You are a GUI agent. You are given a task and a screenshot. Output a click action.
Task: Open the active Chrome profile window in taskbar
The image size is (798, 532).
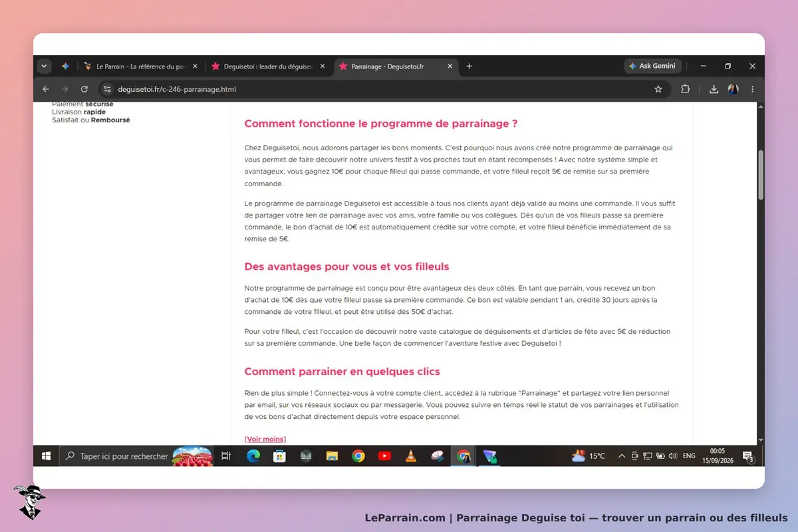coord(464,456)
